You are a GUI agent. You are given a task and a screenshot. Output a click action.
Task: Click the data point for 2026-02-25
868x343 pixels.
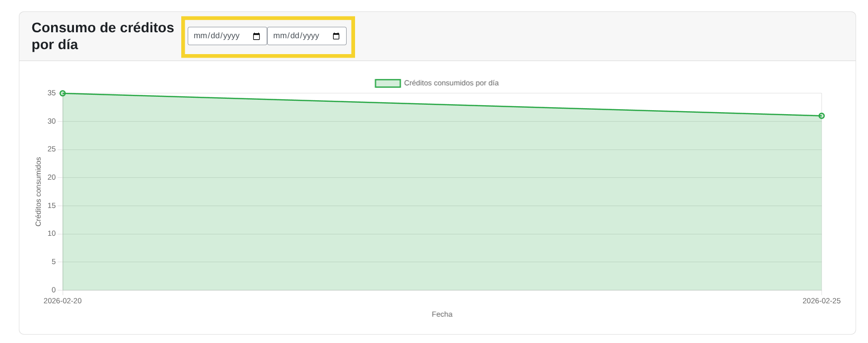pyautogui.click(x=821, y=116)
